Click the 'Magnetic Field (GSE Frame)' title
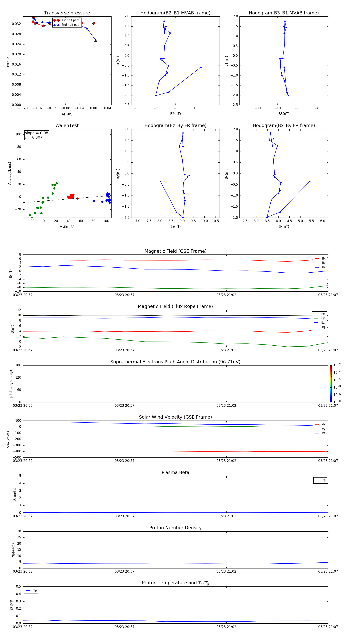This screenshot has width=351, height=644. coord(175,251)
